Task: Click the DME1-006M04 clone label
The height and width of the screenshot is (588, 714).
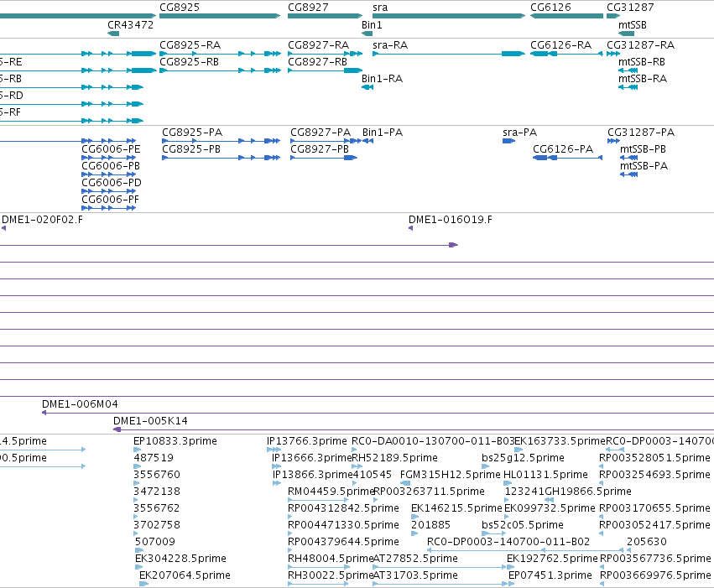Action: (80, 404)
